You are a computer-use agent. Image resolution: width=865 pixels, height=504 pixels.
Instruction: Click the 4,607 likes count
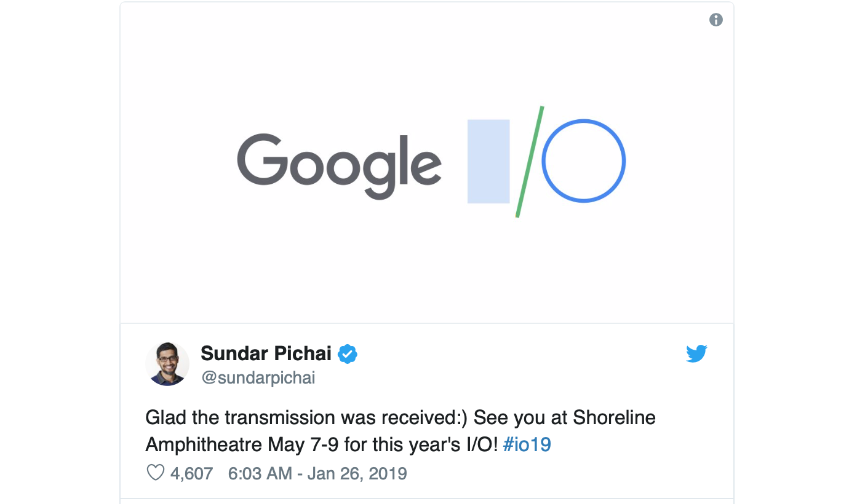[191, 473]
